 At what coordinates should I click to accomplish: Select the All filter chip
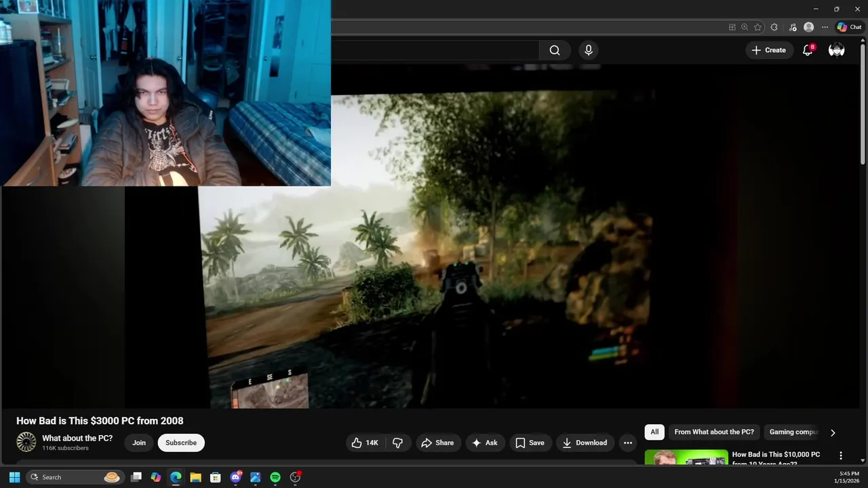(654, 432)
